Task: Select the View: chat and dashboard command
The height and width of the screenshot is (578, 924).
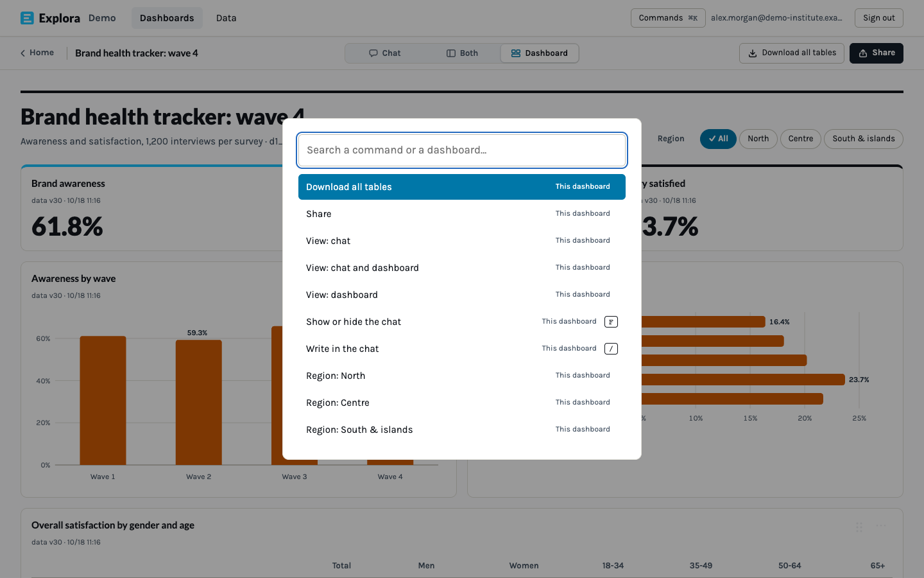Action: click(462, 268)
